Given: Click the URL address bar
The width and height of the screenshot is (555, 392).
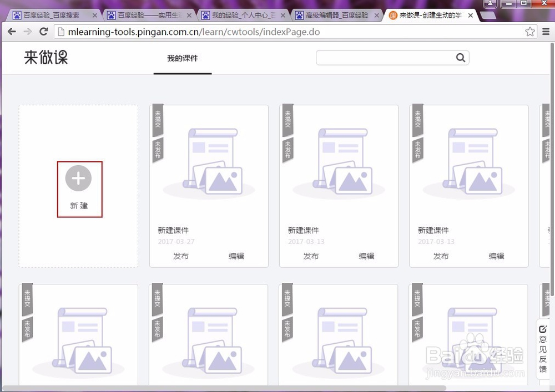Looking at the screenshot, I should click(296, 32).
